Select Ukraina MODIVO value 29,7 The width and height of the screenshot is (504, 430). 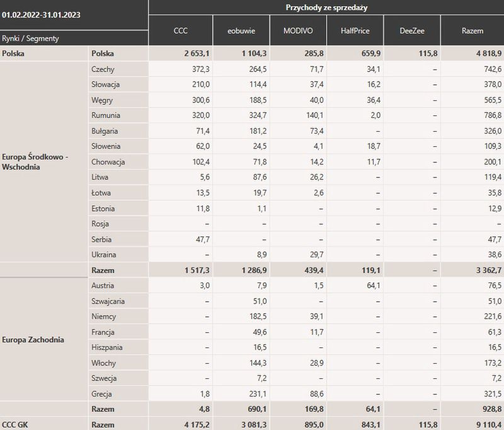[317, 254]
